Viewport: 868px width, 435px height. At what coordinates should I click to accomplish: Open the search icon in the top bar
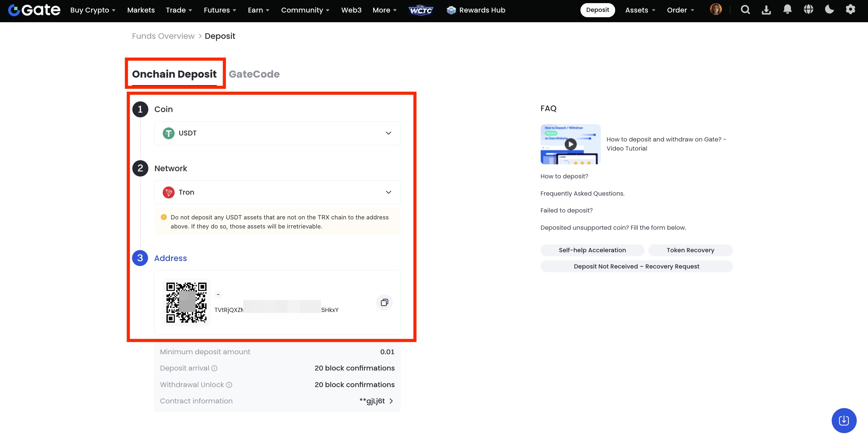pos(746,10)
